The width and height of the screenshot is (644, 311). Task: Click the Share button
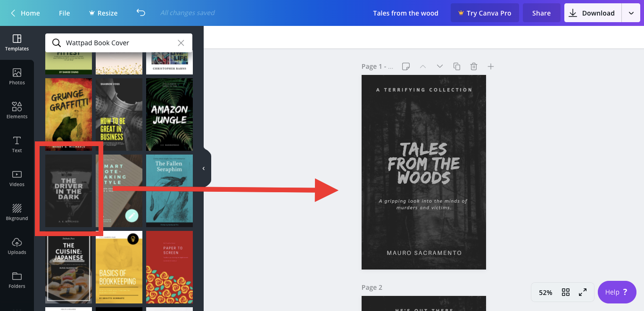(541, 13)
